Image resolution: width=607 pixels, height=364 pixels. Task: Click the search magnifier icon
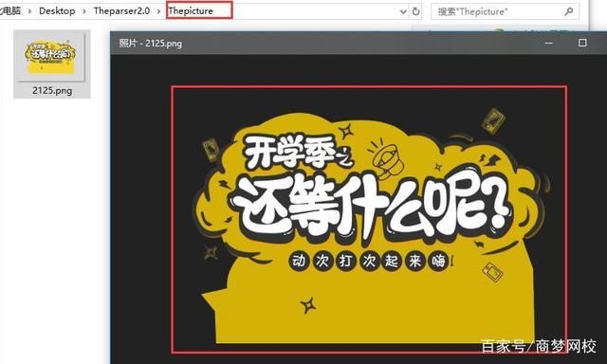569,11
